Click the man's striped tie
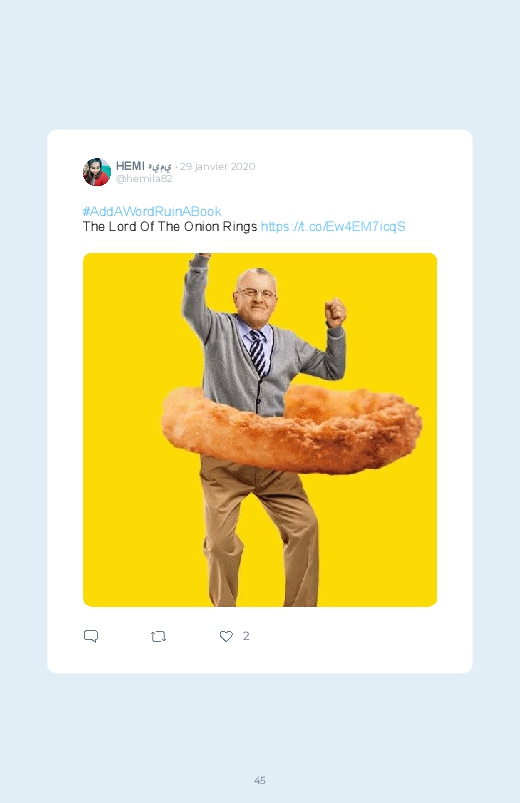This screenshot has width=520, height=803. click(258, 352)
